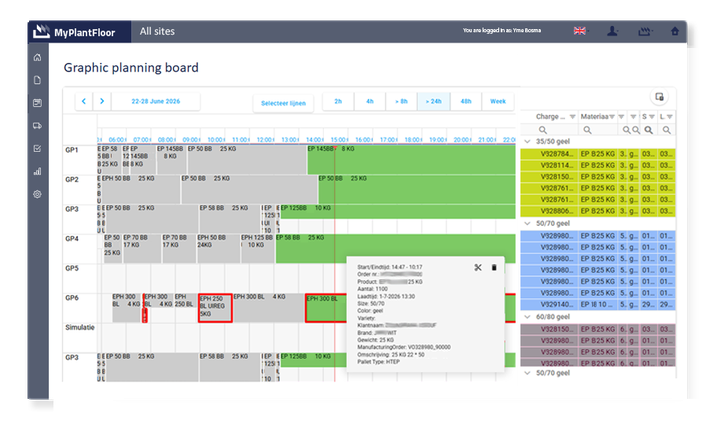This screenshot has height=424, width=713.
Task: Open the 22-28 June 2026 date picker
Action: (156, 101)
